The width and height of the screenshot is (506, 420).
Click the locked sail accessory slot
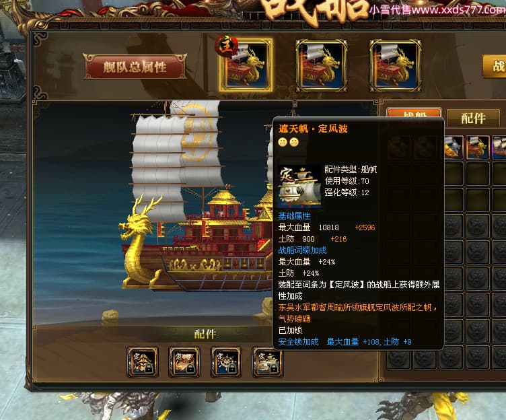[x=267, y=362]
